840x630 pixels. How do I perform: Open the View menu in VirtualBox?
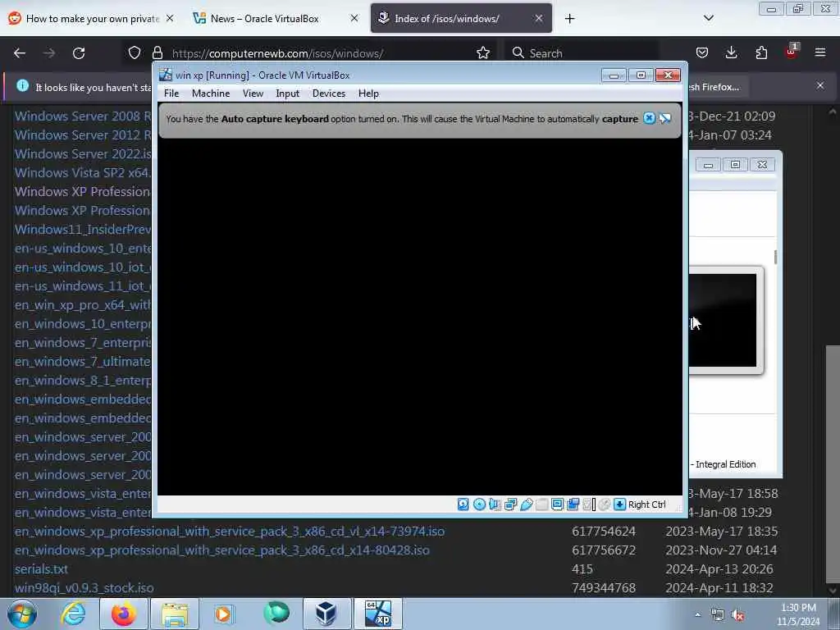253,94
